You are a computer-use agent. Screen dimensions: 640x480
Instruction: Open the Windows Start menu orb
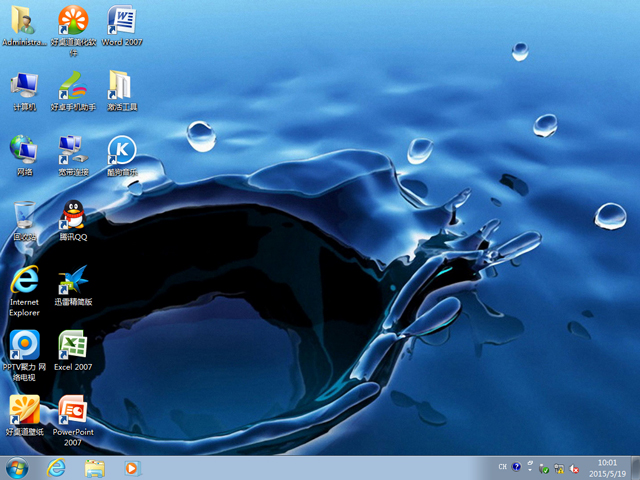coord(17,468)
